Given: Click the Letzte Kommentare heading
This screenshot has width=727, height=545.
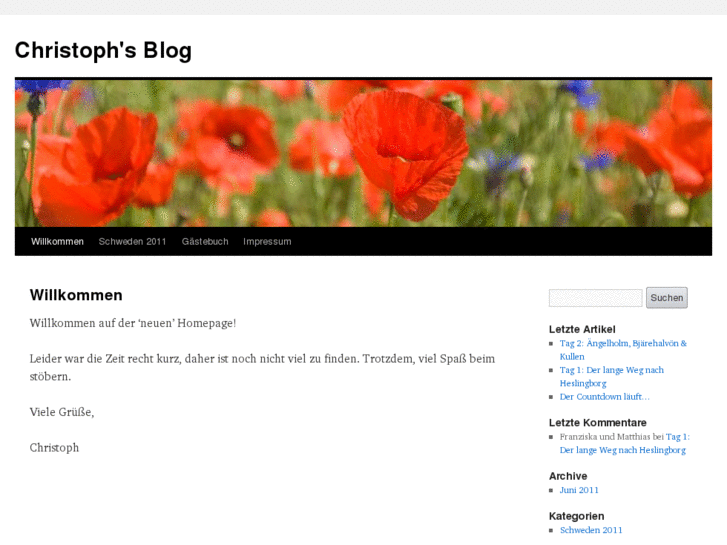Looking at the screenshot, I should click(598, 423).
